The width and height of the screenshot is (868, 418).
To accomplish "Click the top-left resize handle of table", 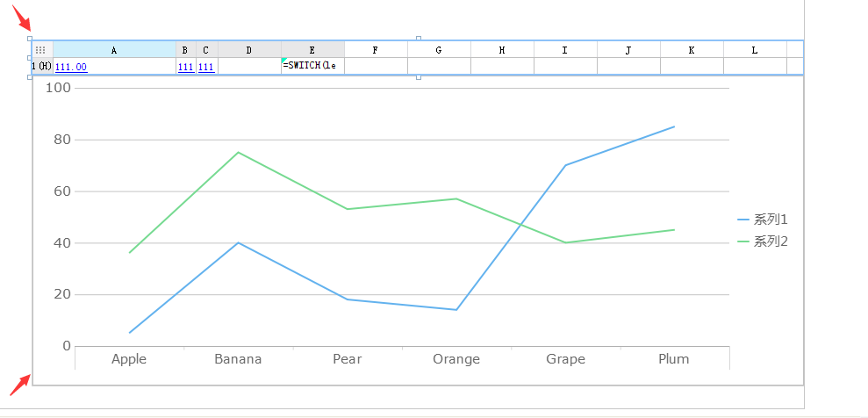I will [30, 39].
